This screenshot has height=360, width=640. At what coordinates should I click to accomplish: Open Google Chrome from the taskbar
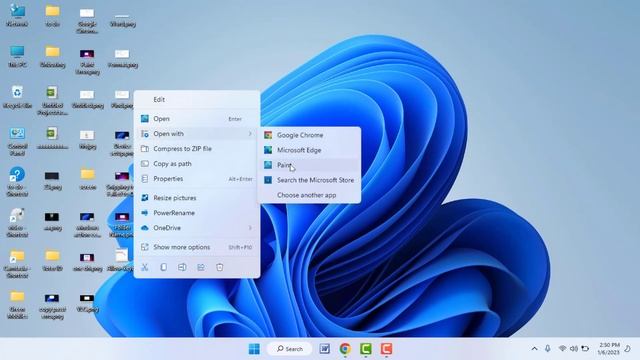coord(345,349)
